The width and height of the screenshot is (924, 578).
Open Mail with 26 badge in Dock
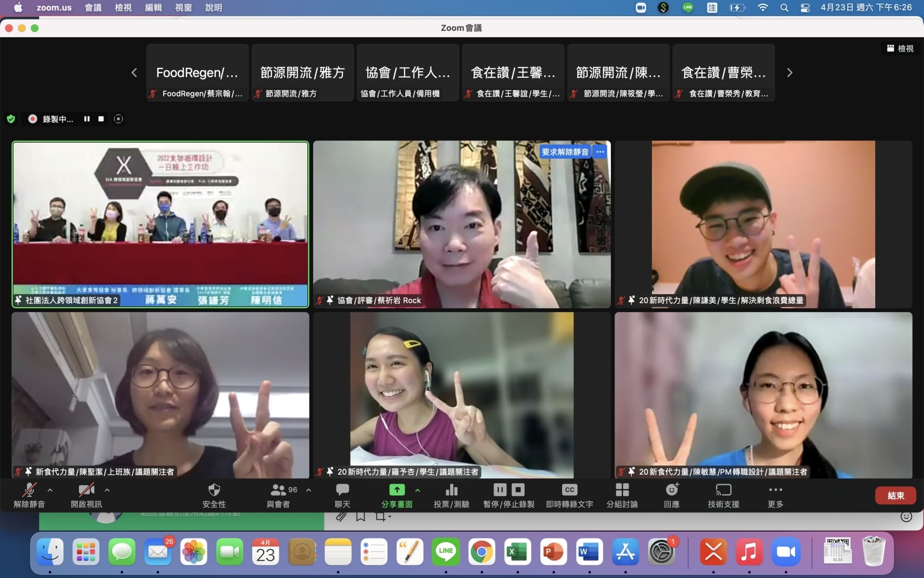pyautogui.click(x=158, y=552)
